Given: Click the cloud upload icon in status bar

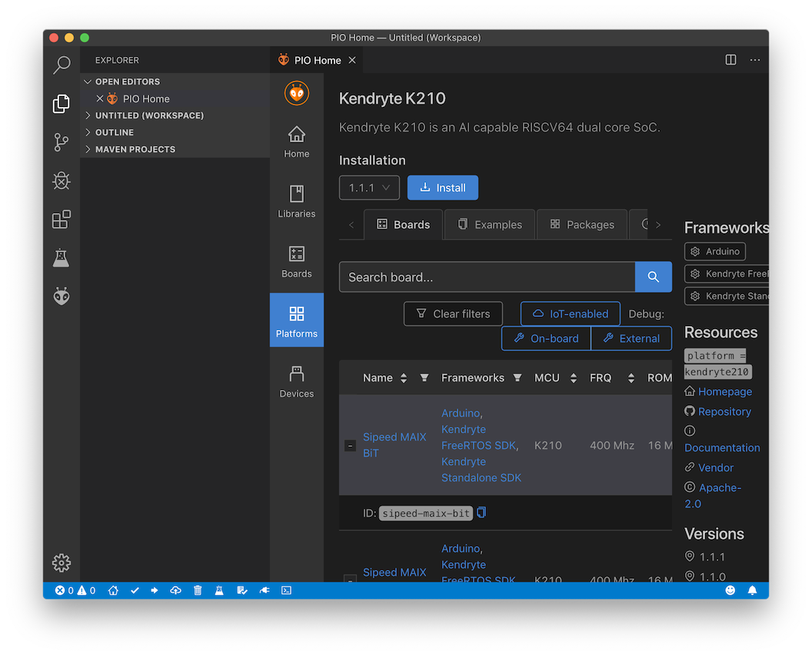Looking at the screenshot, I should point(176,590).
